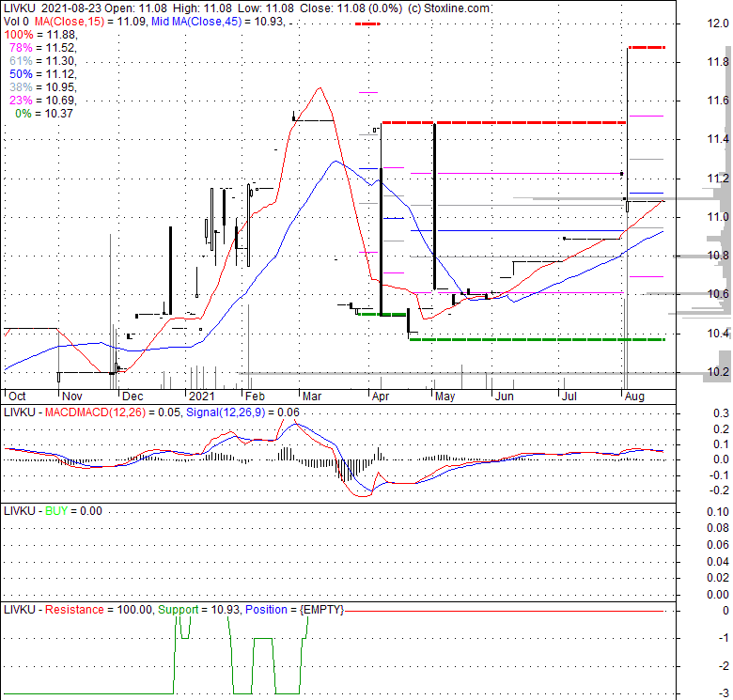The width and height of the screenshot is (733, 700).
Task: Click the 12.0 price axis label
Action: click(x=718, y=23)
